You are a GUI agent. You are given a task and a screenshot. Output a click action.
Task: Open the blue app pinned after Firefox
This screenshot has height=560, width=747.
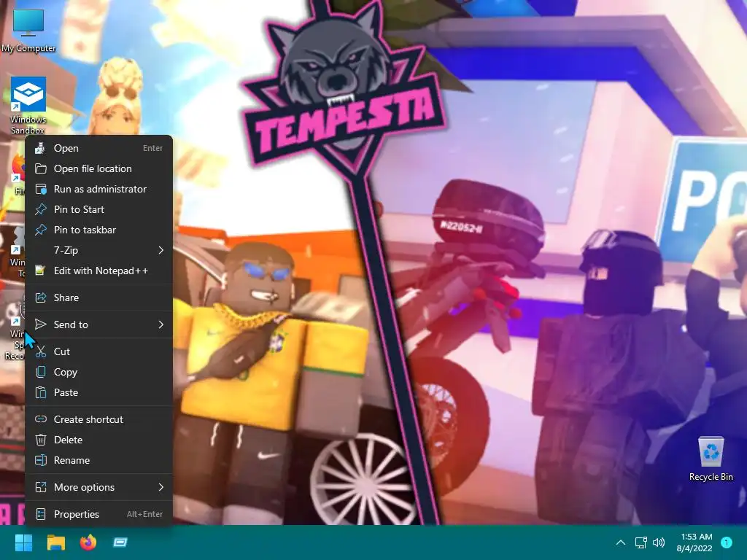coord(120,542)
